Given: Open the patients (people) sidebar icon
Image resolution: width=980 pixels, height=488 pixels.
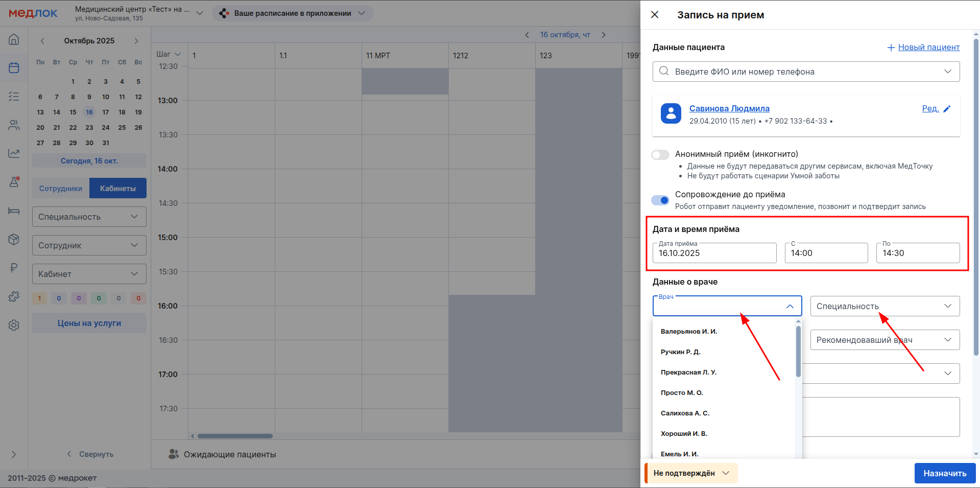Looking at the screenshot, I should [14, 125].
